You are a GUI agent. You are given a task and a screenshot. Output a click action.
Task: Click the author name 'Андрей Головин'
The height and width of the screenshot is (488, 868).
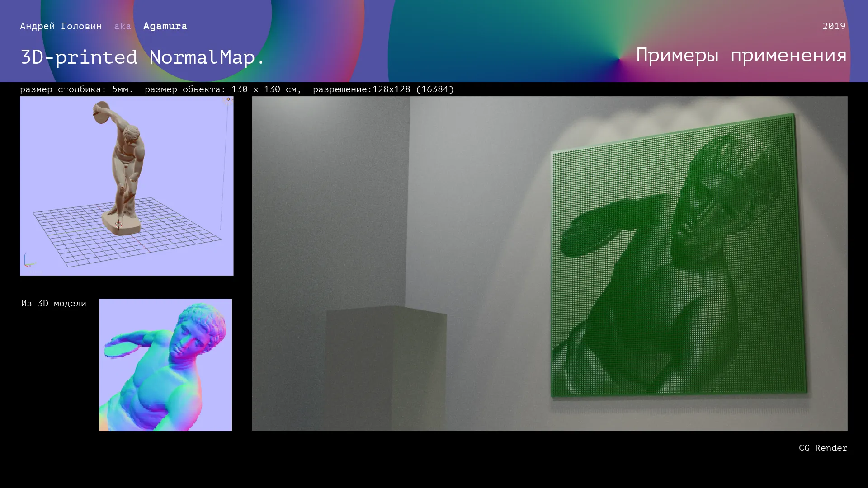point(61,26)
